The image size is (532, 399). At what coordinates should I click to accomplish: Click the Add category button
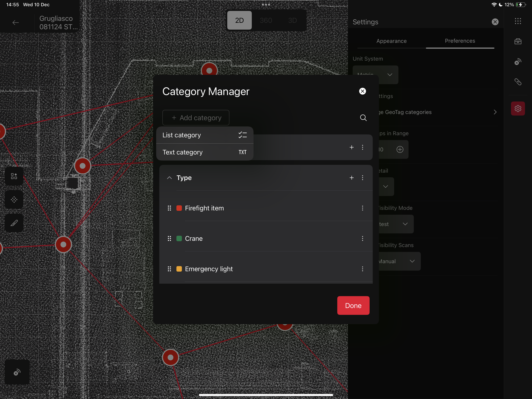[196, 118]
